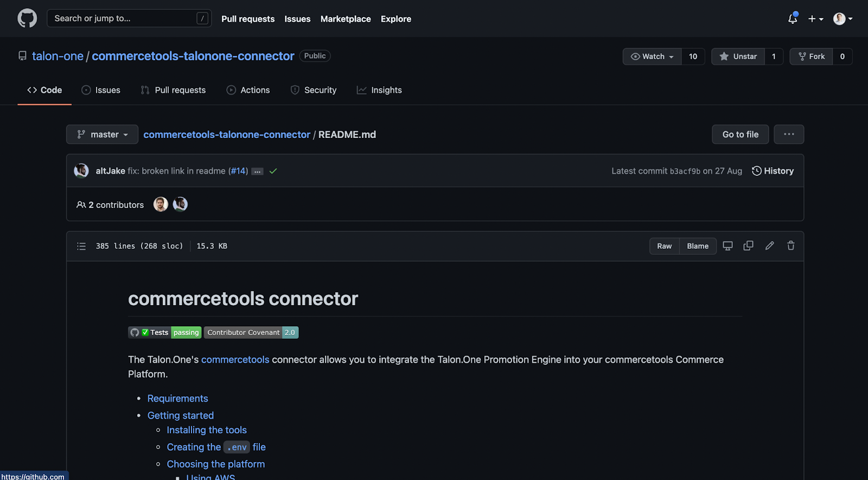Image resolution: width=868 pixels, height=480 pixels.
Task: Click the second contributor avatar
Action: tap(180, 204)
